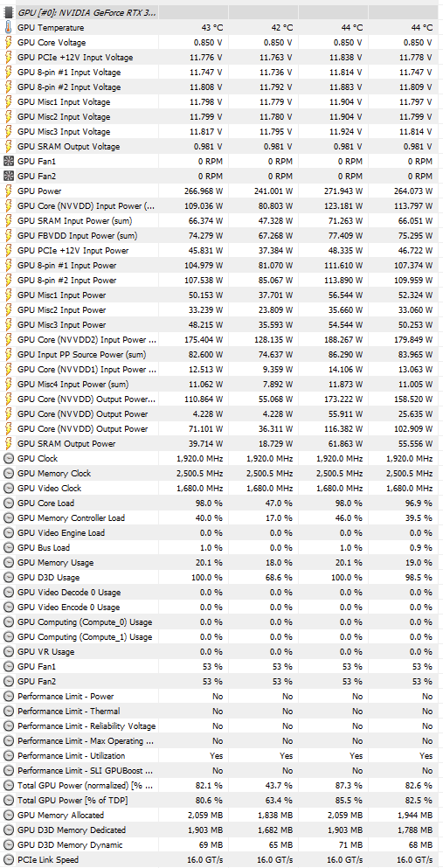Image resolution: width=443 pixels, height=868 pixels.
Task: Click the gauge icon beside GPU Core Load
Action: coord(8,503)
